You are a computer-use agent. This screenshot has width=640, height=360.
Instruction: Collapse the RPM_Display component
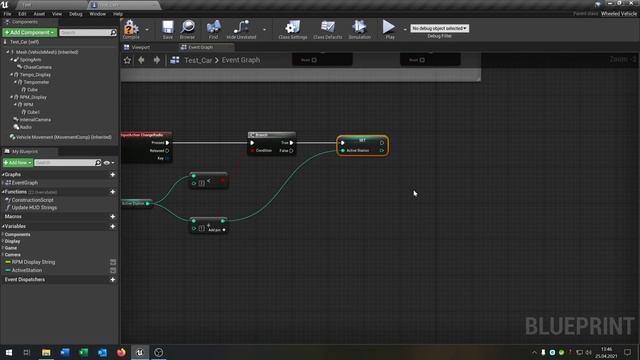pyautogui.click(x=11, y=97)
